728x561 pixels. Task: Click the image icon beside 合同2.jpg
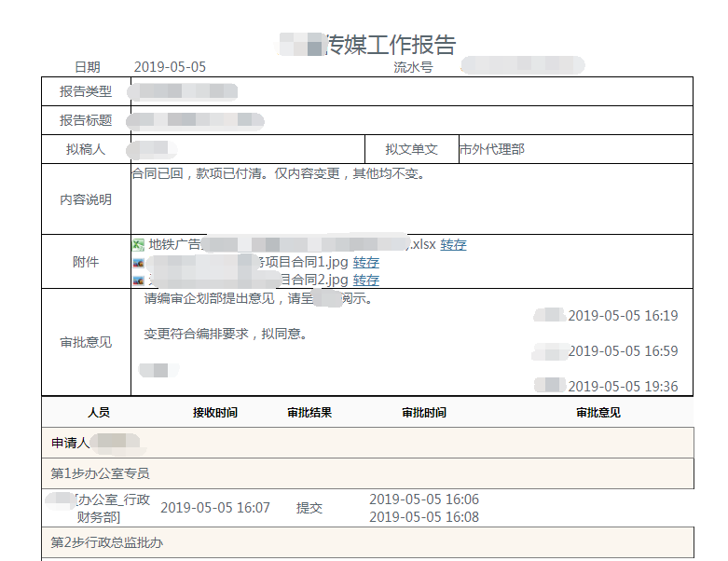coord(138,280)
